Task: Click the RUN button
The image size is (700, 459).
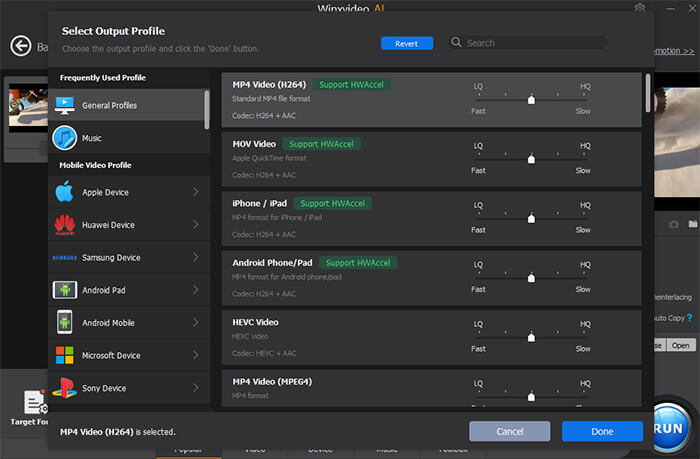Action: click(x=668, y=428)
